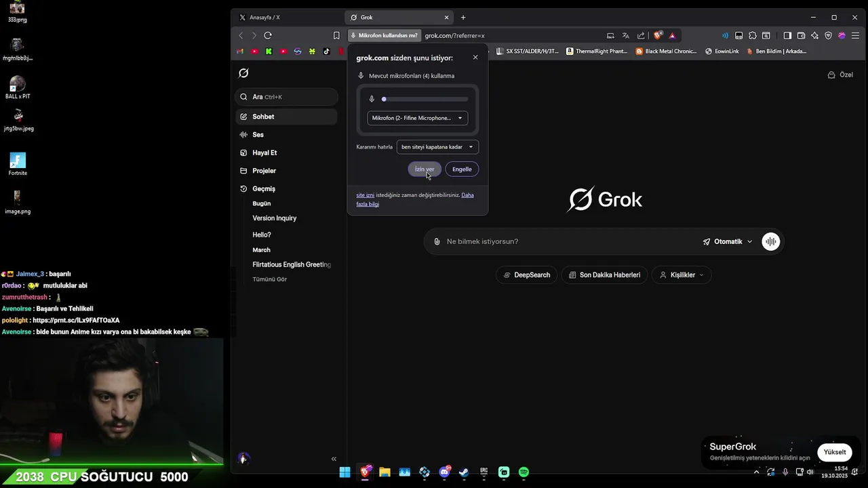868x488 pixels.
Task: Open Discord from the taskbar
Action: 445,472
